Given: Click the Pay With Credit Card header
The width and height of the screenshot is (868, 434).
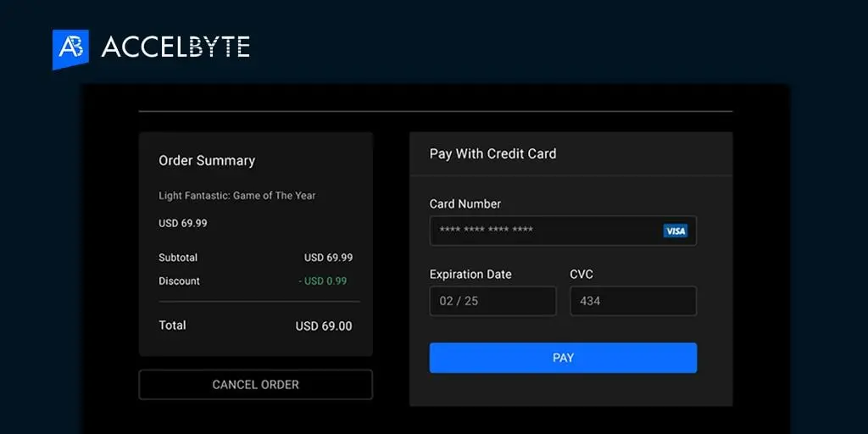Looking at the screenshot, I should [492, 154].
